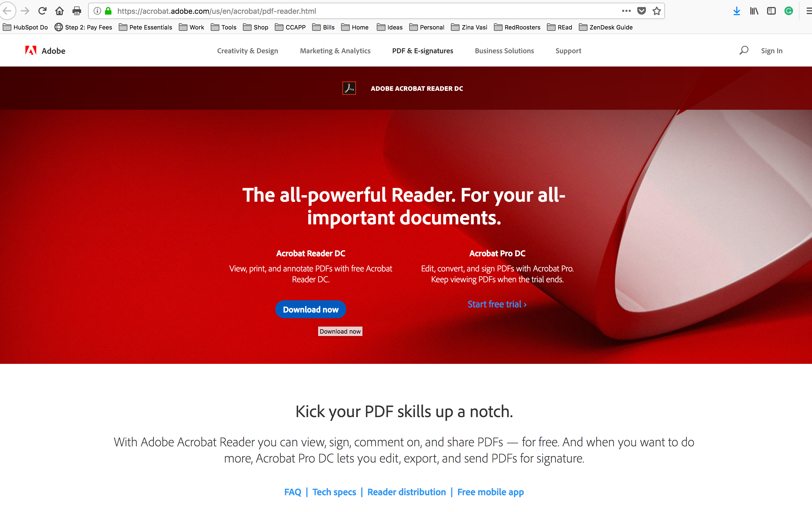The image size is (812, 512).
Task: Click Download now button for Acrobat Reader
Action: (311, 309)
